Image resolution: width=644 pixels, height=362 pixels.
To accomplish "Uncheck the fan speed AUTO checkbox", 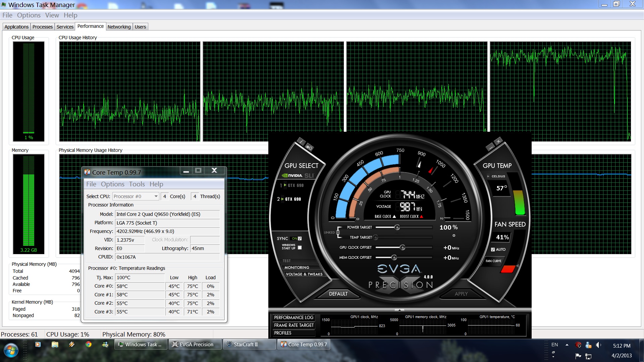I will point(493,249).
